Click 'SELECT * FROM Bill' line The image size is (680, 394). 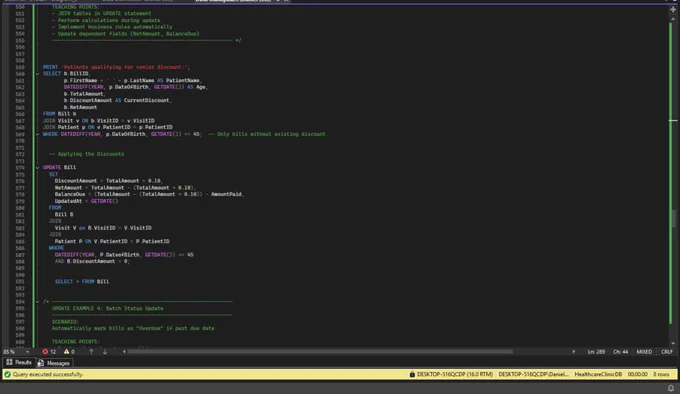(x=82, y=281)
